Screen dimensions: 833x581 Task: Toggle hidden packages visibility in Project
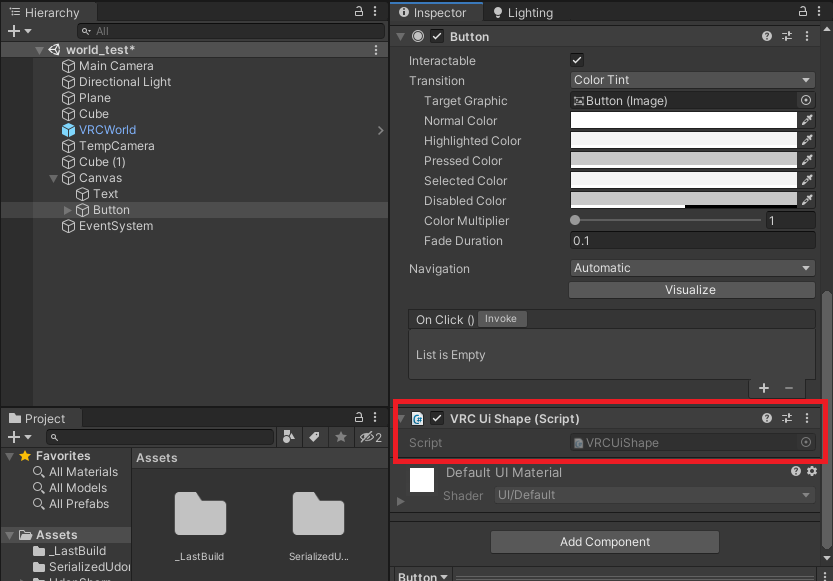pyautogui.click(x=371, y=437)
